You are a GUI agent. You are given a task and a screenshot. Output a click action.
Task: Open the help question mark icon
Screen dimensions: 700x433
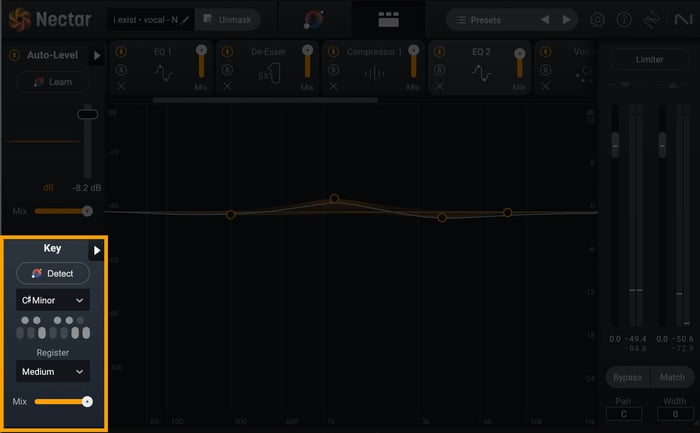pyautogui.click(x=624, y=20)
